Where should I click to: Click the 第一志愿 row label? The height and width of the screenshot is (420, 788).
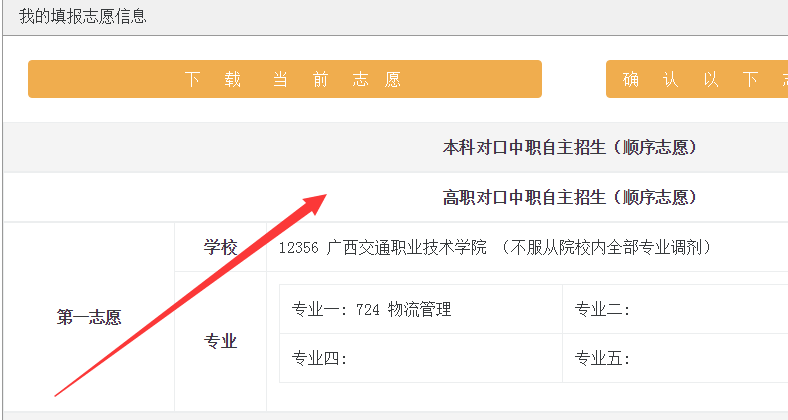coord(89,317)
